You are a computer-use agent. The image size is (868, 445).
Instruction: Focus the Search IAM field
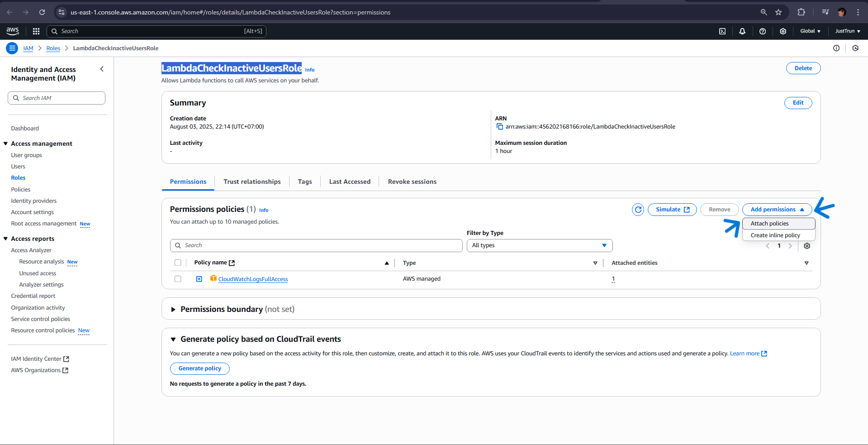point(57,98)
